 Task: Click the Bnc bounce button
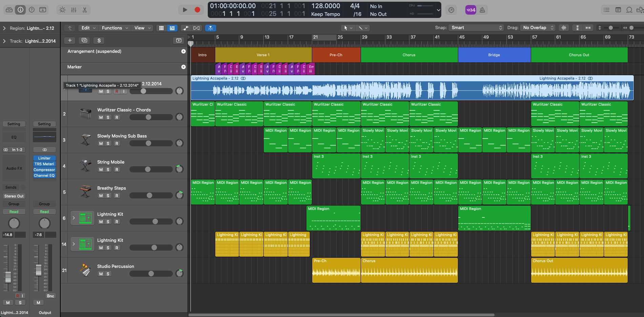[51, 296]
